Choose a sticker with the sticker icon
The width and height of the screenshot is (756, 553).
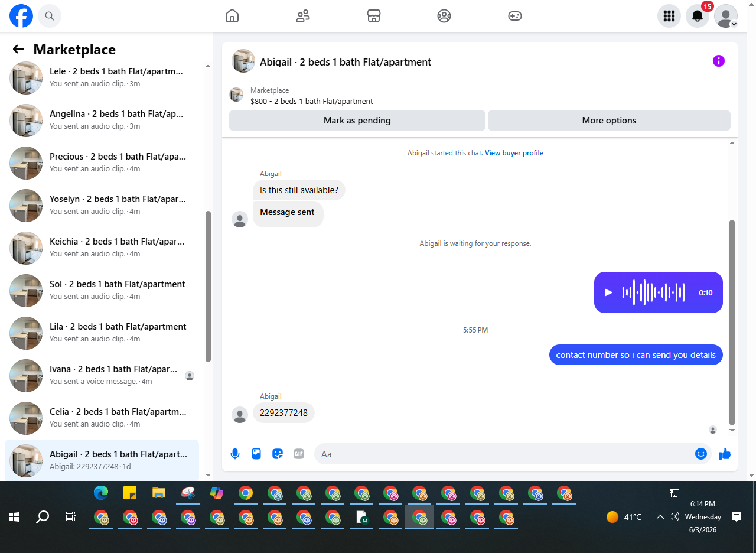coord(278,454)
